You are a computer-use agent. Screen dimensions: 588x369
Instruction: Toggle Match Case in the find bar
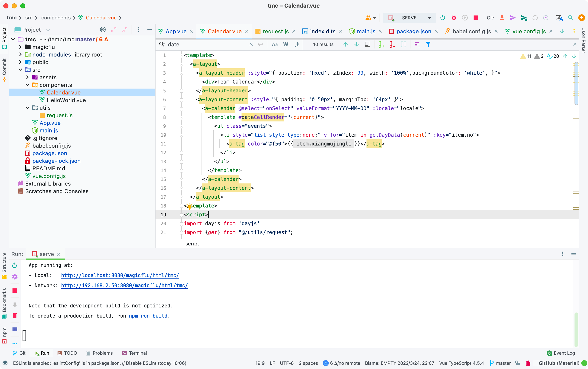point(275,44)
